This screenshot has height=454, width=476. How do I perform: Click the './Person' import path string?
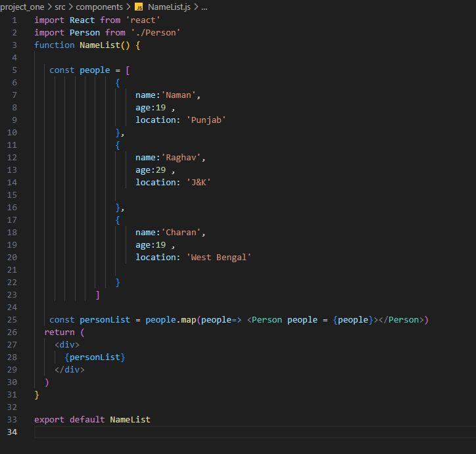tap(156, 33)
